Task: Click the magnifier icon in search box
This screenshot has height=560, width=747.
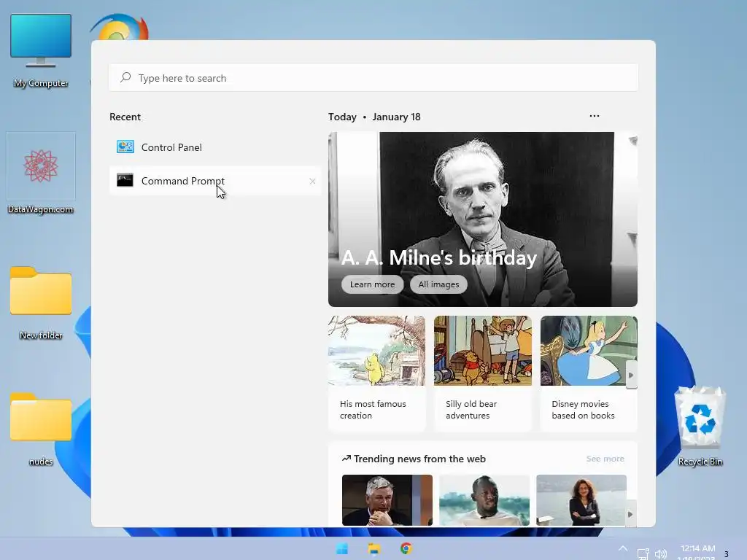Action: tap(125, 77)
